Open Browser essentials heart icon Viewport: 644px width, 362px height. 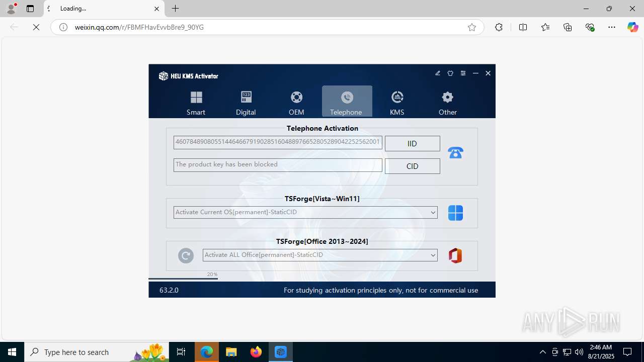pos(590,27)
